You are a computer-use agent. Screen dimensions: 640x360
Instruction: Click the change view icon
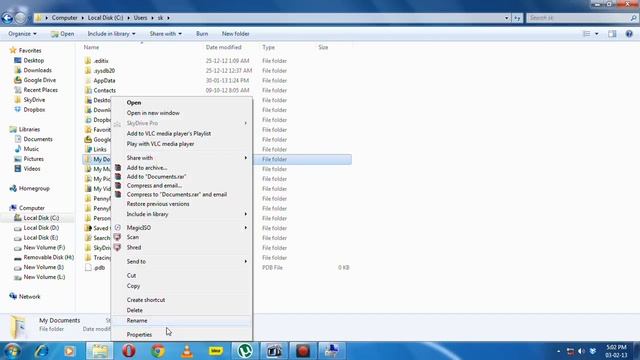(587, 34)
